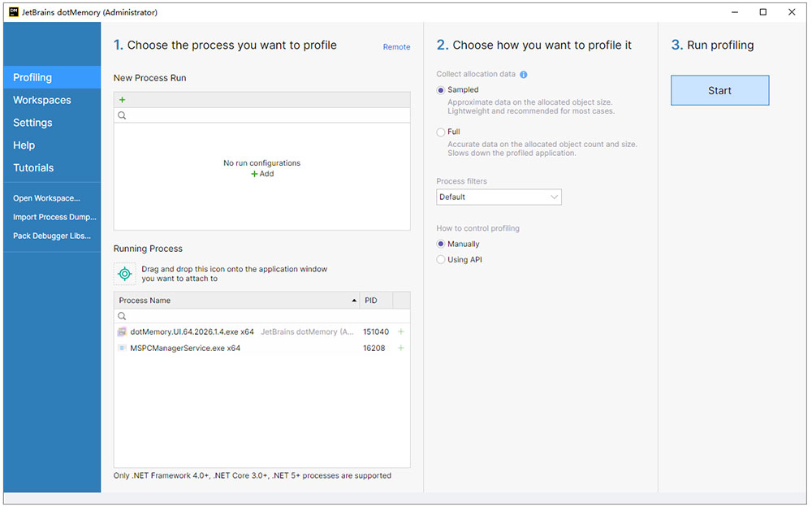Viewport: 812px width, 507px height.
Task: Click the Add link under No run configurations
Action: [262, 174]
